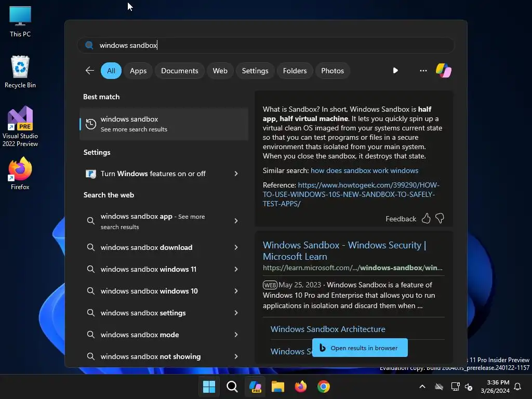Image resolution: width=532 pixels, height=399 pixels.
Task: Select the Firefox desktop shortcut
Action: pyautogui.click(x=20, y=174)
